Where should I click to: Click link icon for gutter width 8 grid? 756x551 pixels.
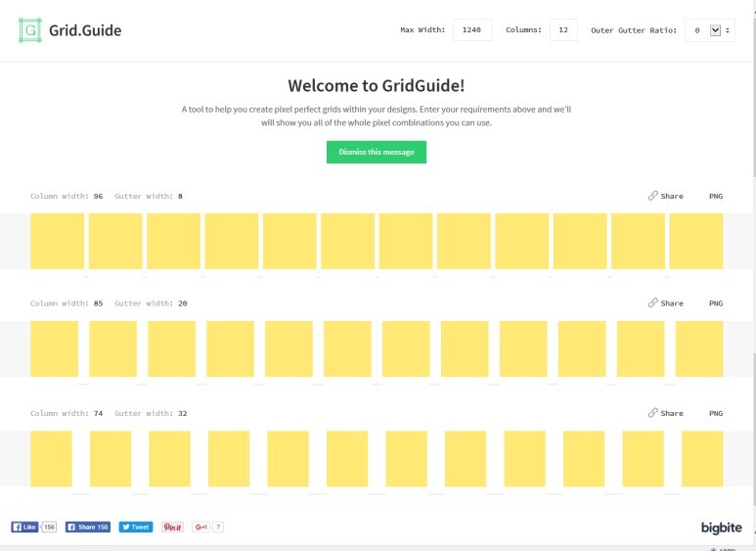tap(653, 196)
